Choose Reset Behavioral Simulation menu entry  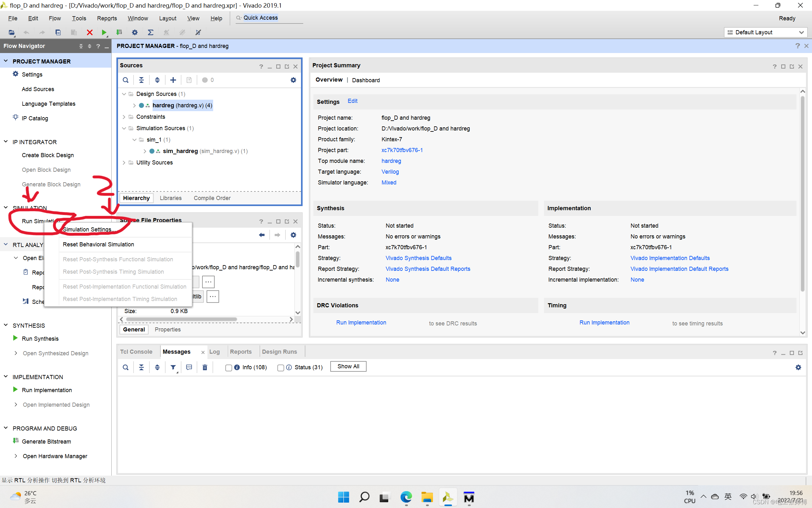98,244
